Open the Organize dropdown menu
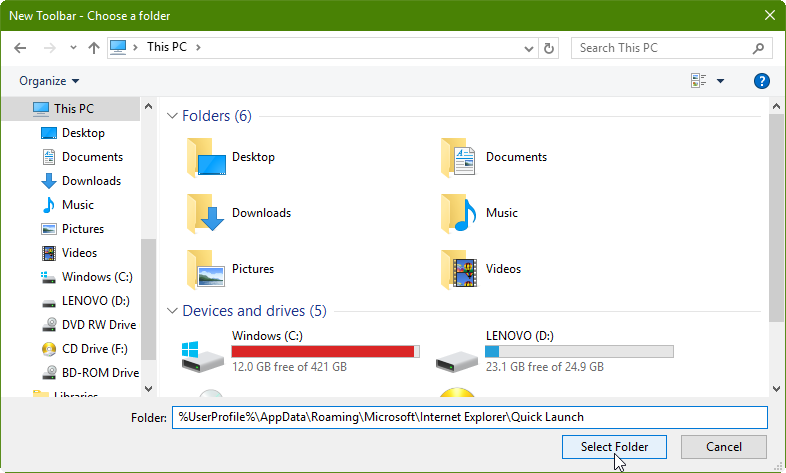786x473 pixels. [x=48, y=81]
